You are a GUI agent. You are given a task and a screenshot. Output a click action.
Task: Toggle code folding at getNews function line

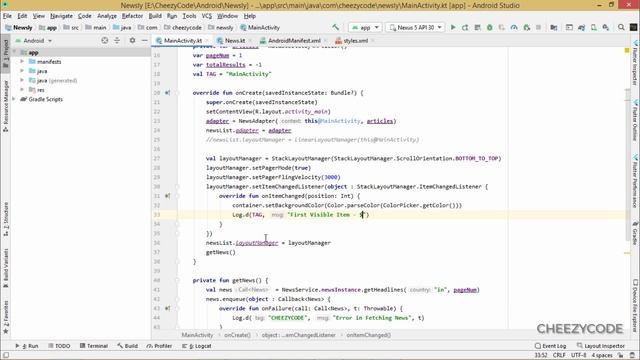(x=177, y=280)
